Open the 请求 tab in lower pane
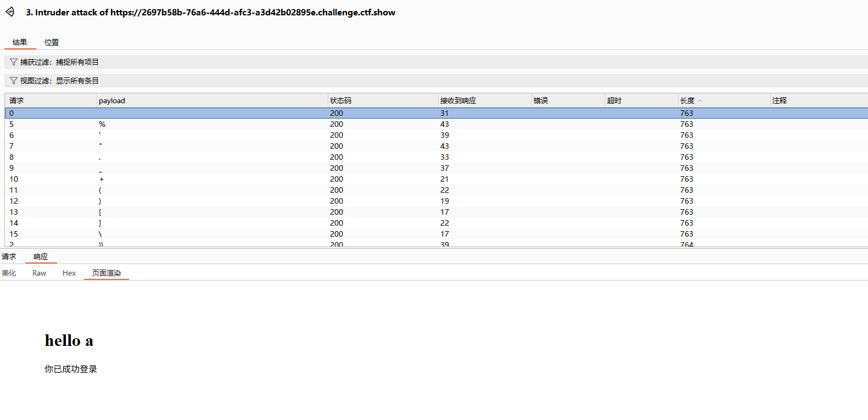868x420 pixels. click(x=9, y=256)
